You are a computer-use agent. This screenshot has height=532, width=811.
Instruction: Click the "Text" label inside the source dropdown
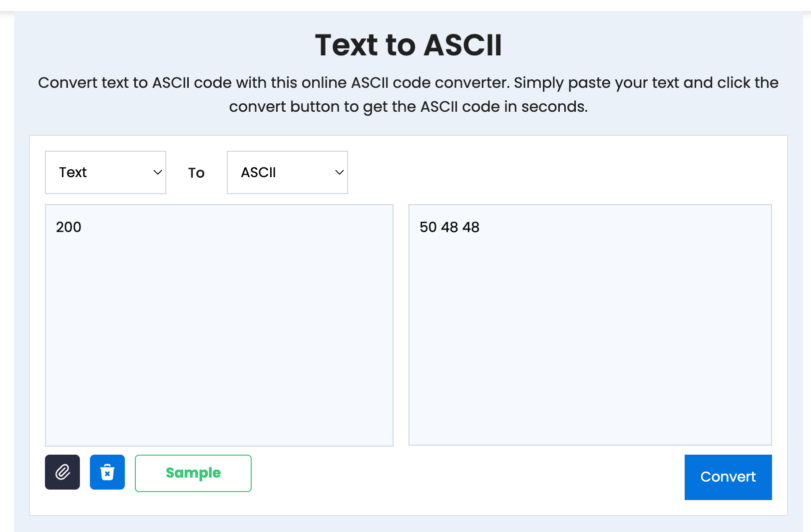(73, 173)
